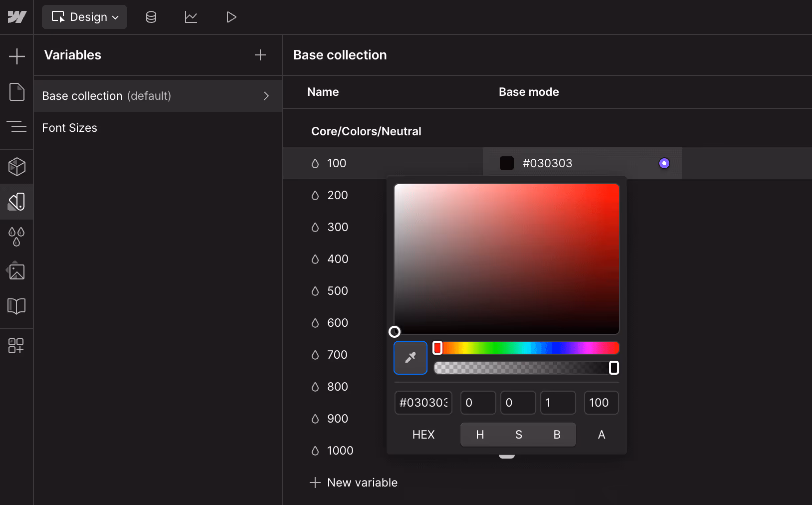812x505 pixels.
Task: Open the Design mode dropdown
Action: [84, 17]
